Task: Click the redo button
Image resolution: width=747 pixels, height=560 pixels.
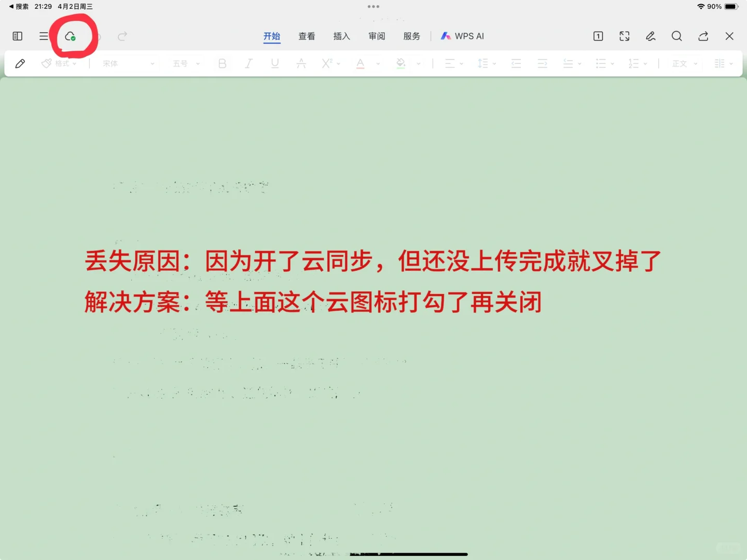Action: click(122, 36)
